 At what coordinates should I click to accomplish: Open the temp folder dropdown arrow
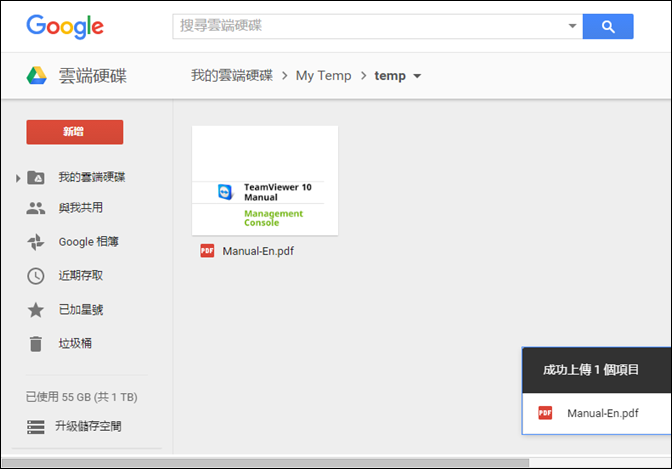417,76
